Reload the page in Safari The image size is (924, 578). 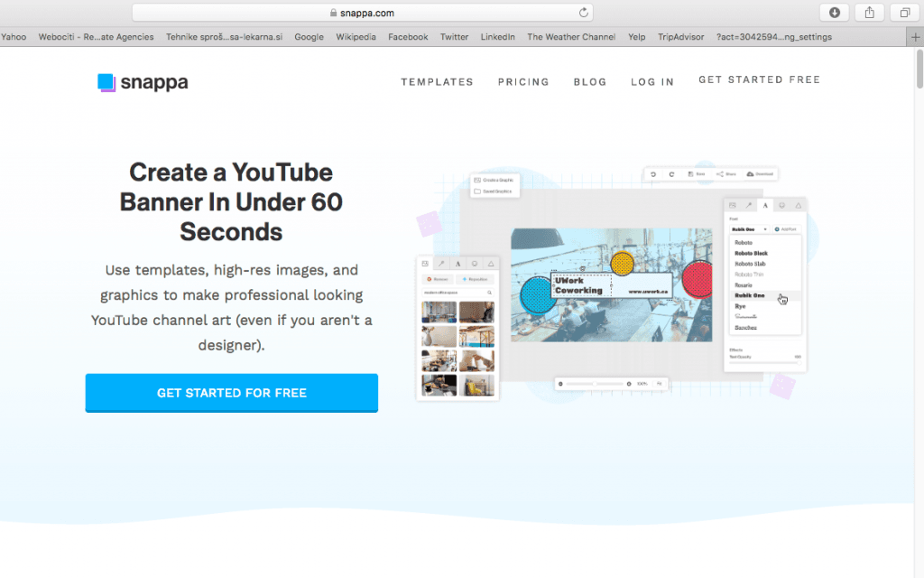coord(584,13)
